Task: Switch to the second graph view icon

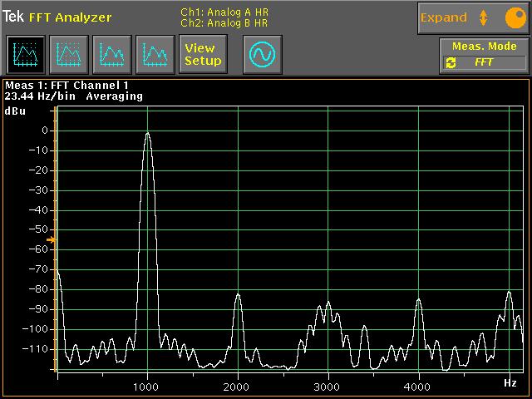Action: pyautogui.click(x=68, y=55)
